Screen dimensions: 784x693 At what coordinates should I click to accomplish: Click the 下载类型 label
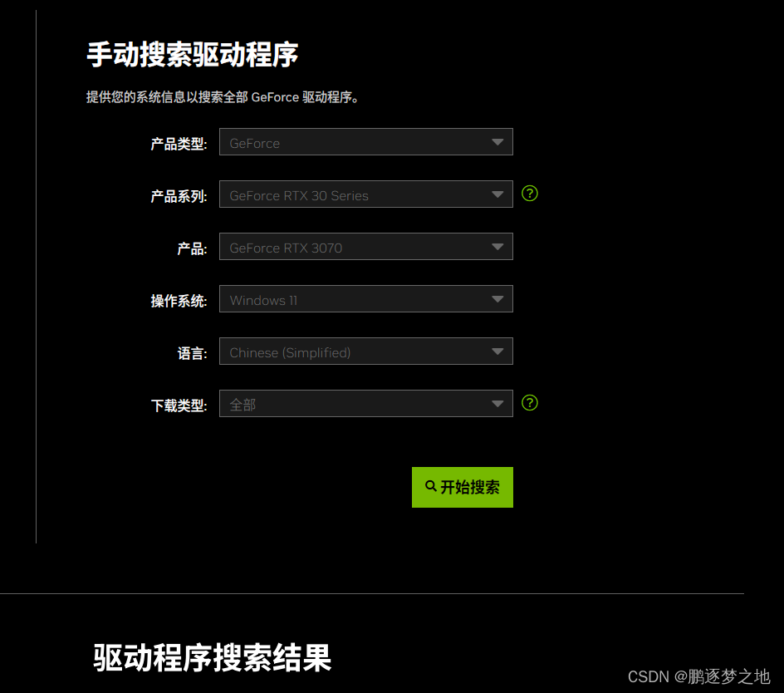click(179, 405)
